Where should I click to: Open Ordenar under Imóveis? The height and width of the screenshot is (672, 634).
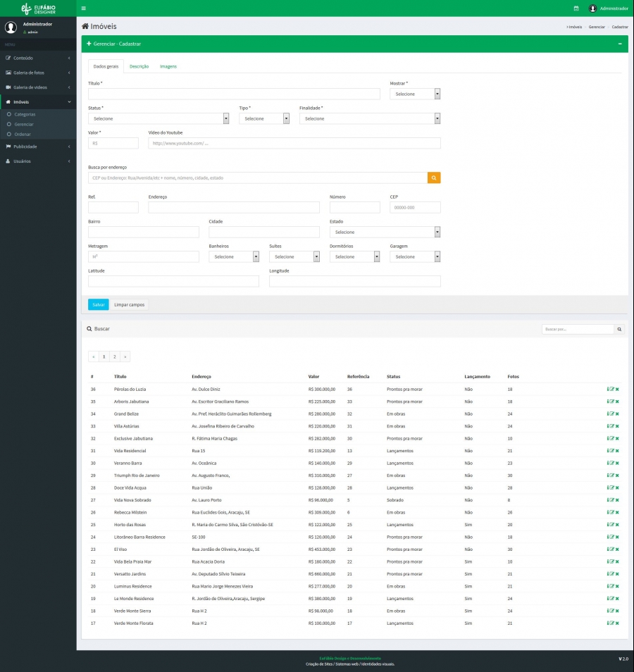(x=23, y=134)
